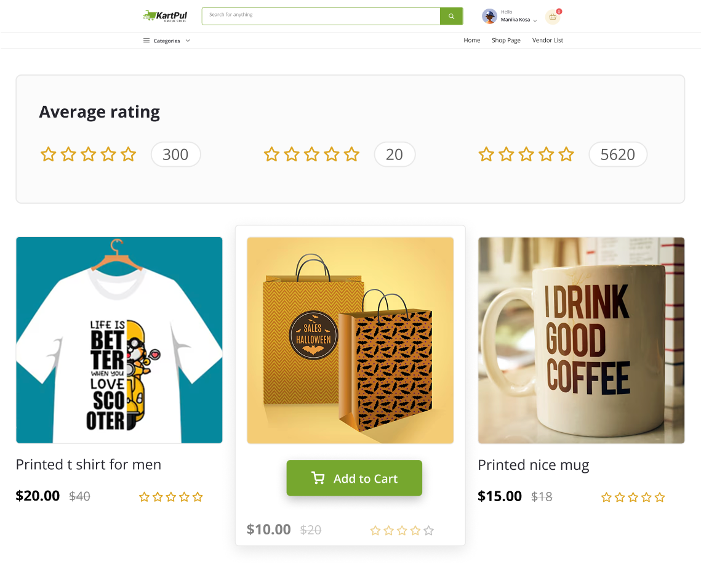This screenshot has width=701, height=588.
Task: Rate the printed mug five stars
Action: [x=660, y=497]
